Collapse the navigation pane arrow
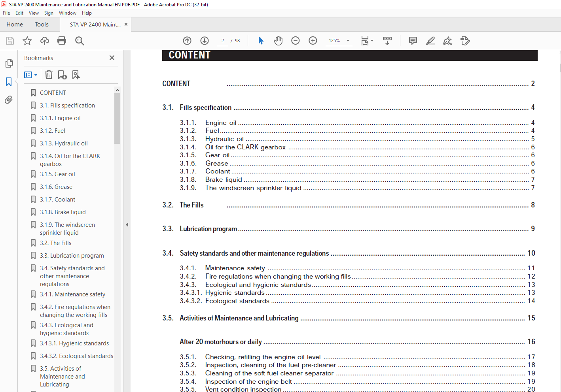The image size is (561, 392). tap(127, 224)
